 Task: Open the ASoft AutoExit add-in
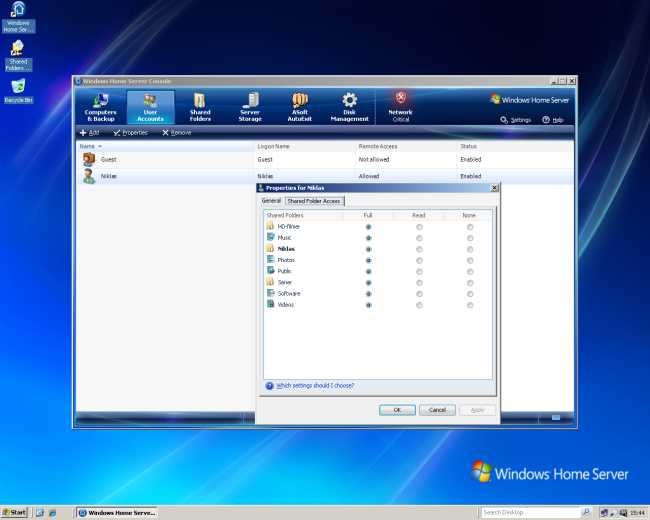click(300, 107)
